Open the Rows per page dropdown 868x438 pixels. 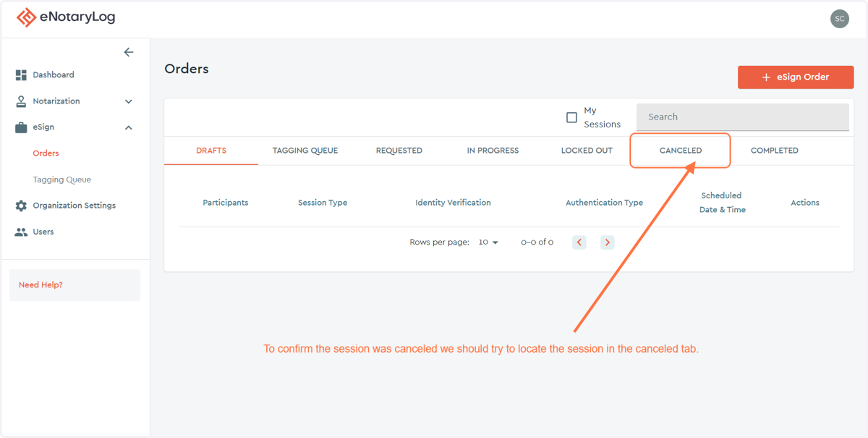(488, 243)
